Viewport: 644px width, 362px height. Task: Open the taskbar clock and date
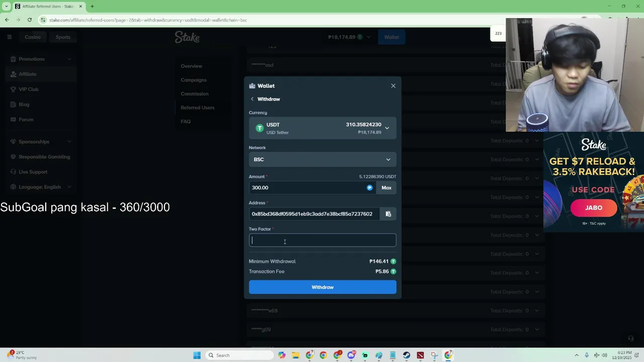click(621, 355)
